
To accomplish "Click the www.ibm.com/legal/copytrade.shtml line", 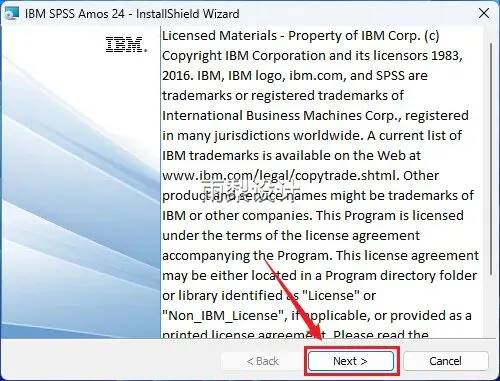I will 301,176.
